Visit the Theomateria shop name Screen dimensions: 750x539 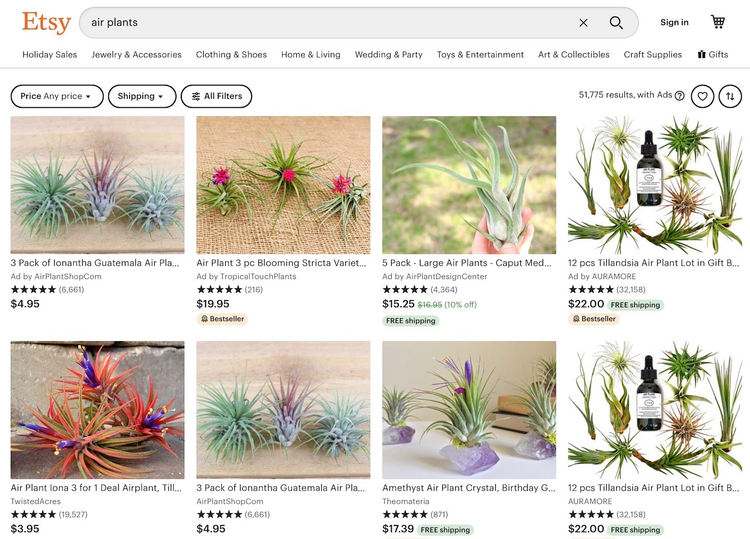(406, 501)
